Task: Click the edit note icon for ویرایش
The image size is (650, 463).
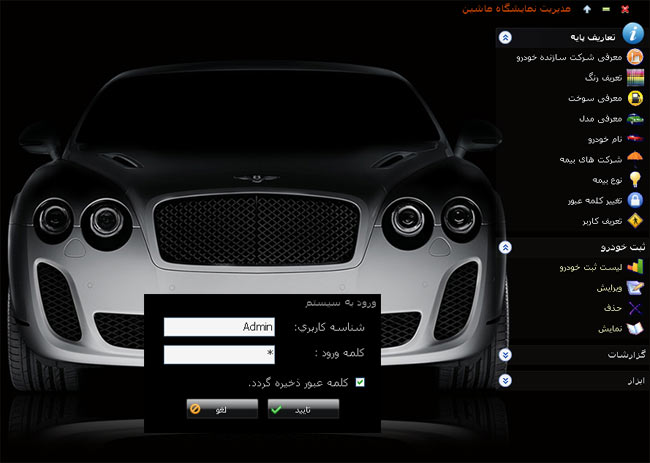Action: pyautogui.click(x=635, y=287)
